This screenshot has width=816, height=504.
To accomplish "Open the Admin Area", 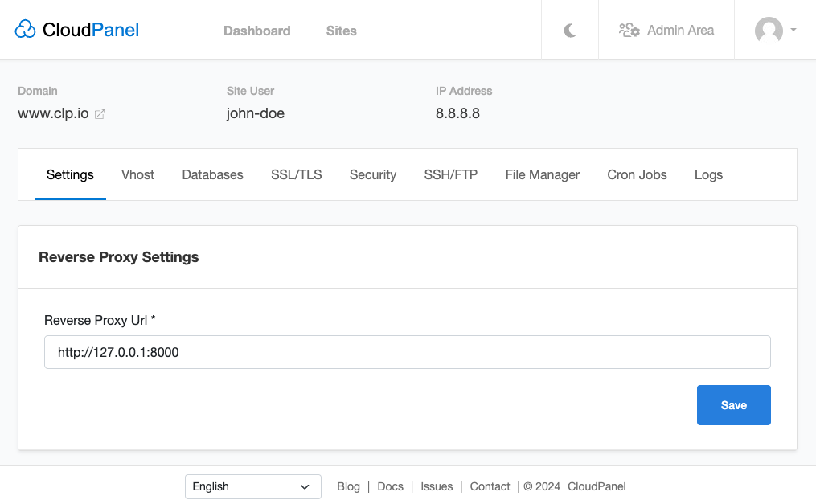I will click(x=666, y=31).
